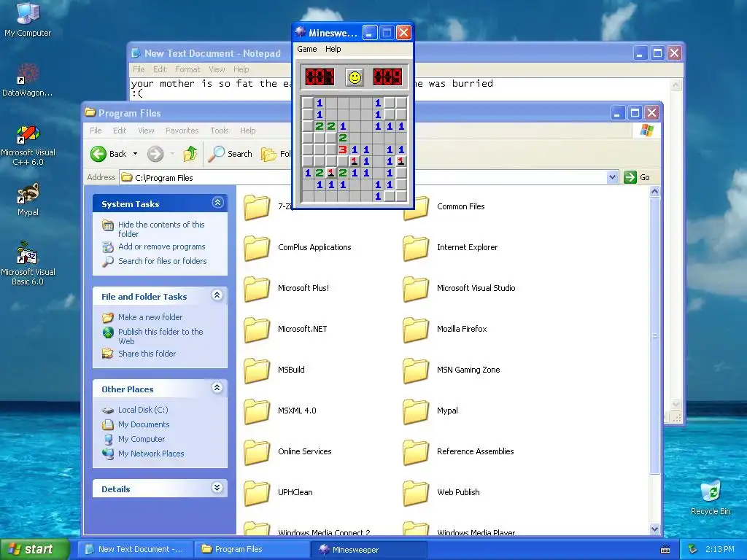The image size is (747, 560).
Task: Click Share this folder link
Action: [147, 354]
